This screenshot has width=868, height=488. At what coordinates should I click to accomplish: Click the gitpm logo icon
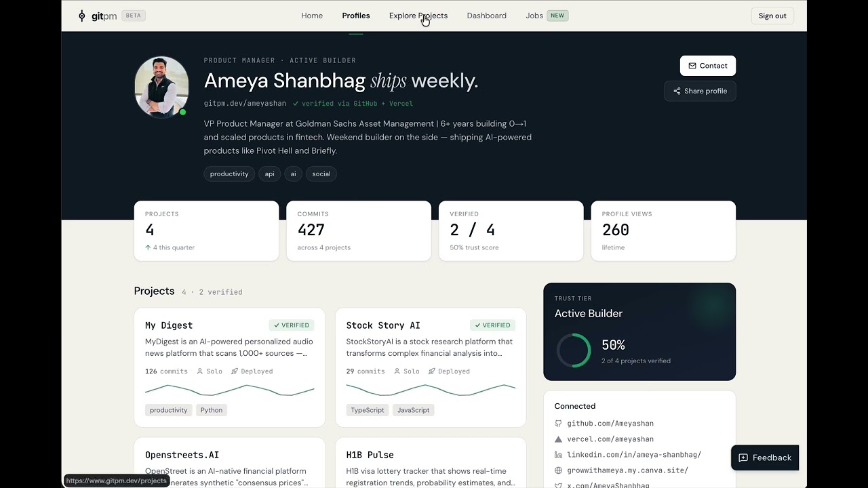click(x=82, y=16)
